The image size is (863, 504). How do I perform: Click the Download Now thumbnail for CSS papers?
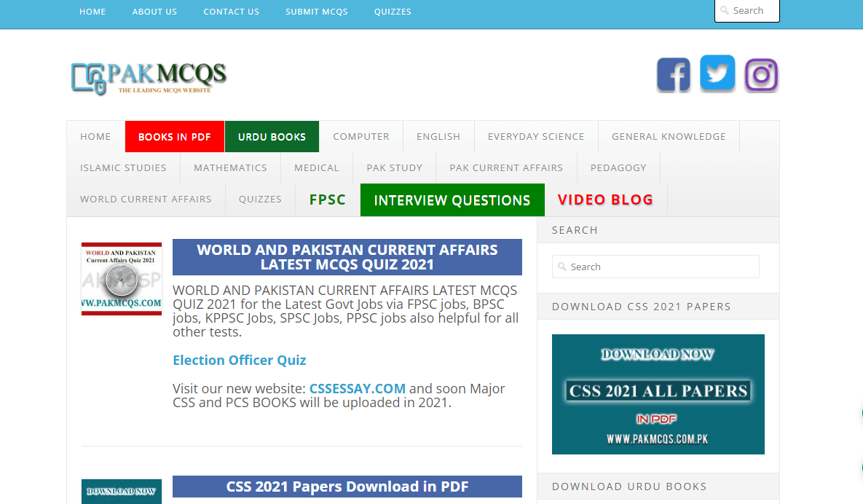point(122,492)
